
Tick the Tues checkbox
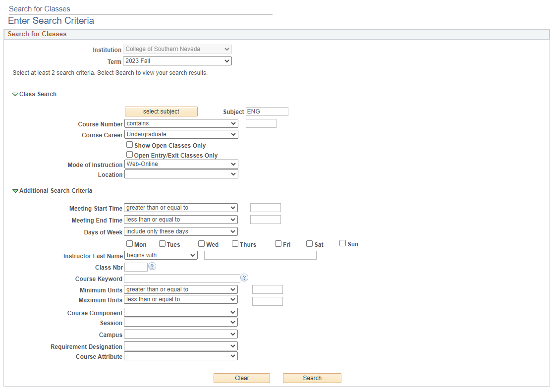point(162,244)
